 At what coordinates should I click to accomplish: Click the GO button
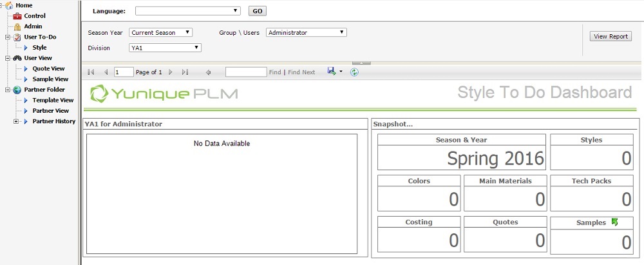pos(258,11)
